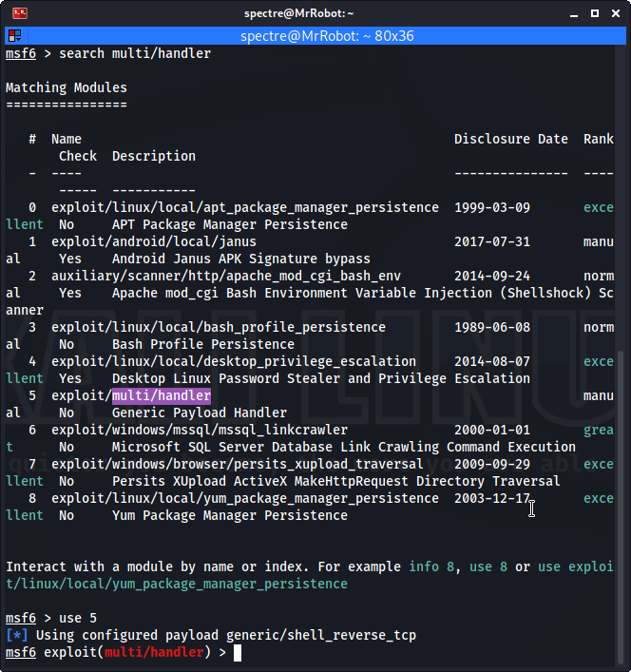Click green /linux/local/yum_package_manager_persistence example path
The height and width of the screenshot is (672, 631).
coord(181,585)
